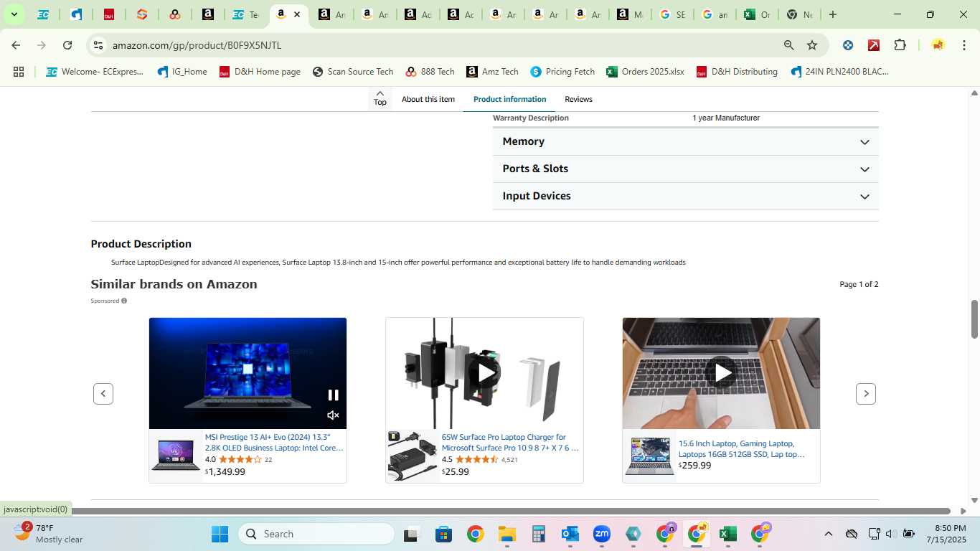
Task: Switch to the M Amazon tab
Action: point(629,14)
